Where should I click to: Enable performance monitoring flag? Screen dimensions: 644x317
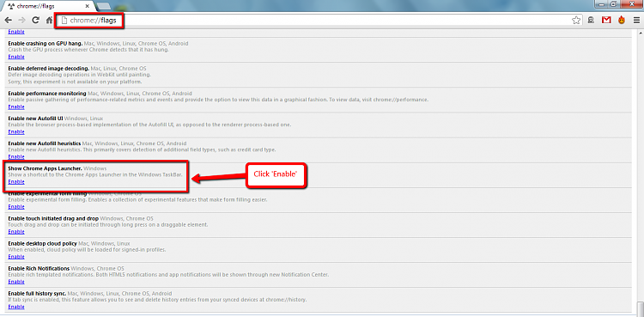[16, 107]
